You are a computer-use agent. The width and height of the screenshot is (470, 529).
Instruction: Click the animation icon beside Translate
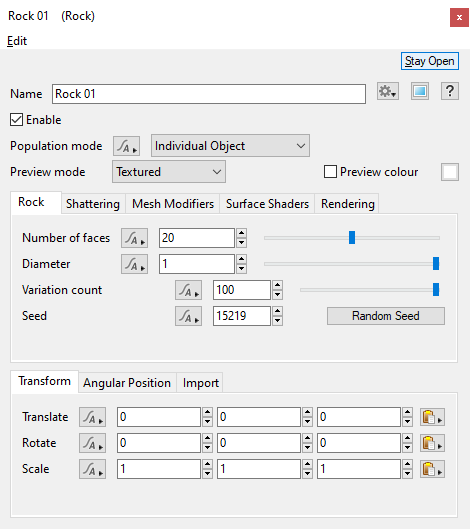tap(92, 417)
